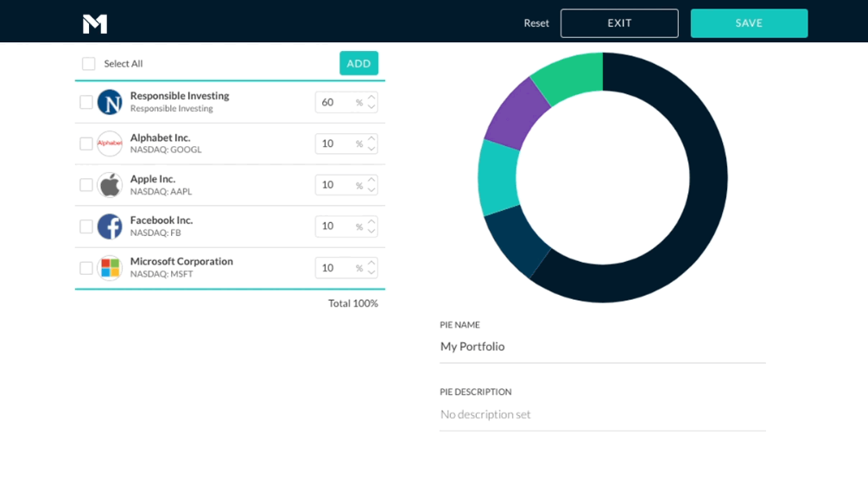Click the Responsible Investing logo icon
Viewport: 868px width, 485px height.
[110, 102]
